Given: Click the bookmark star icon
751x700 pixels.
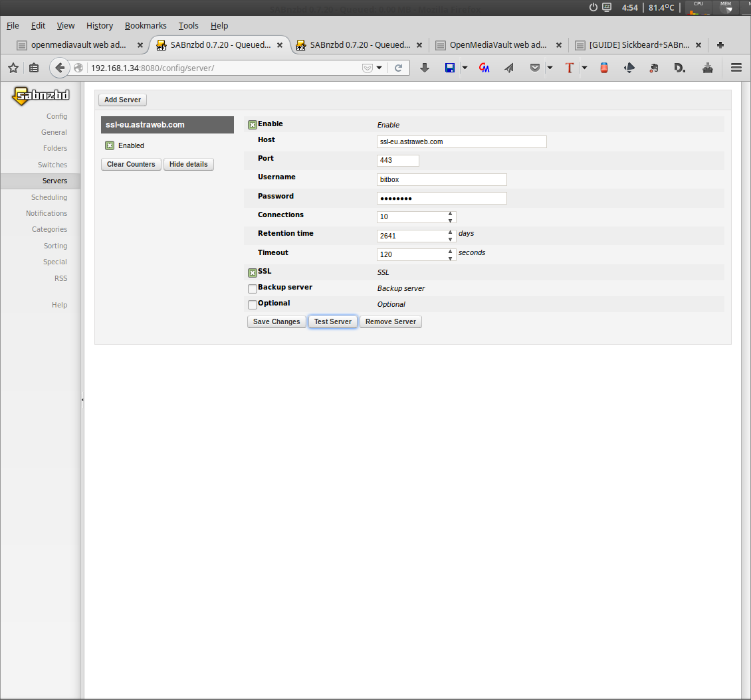Looking at the screenshot, I should 13,68.
